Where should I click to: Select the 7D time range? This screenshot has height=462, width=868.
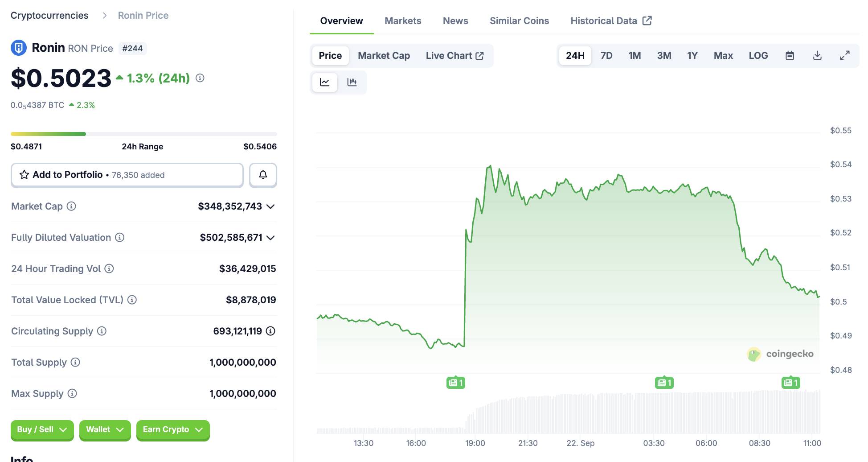[606, 56]
